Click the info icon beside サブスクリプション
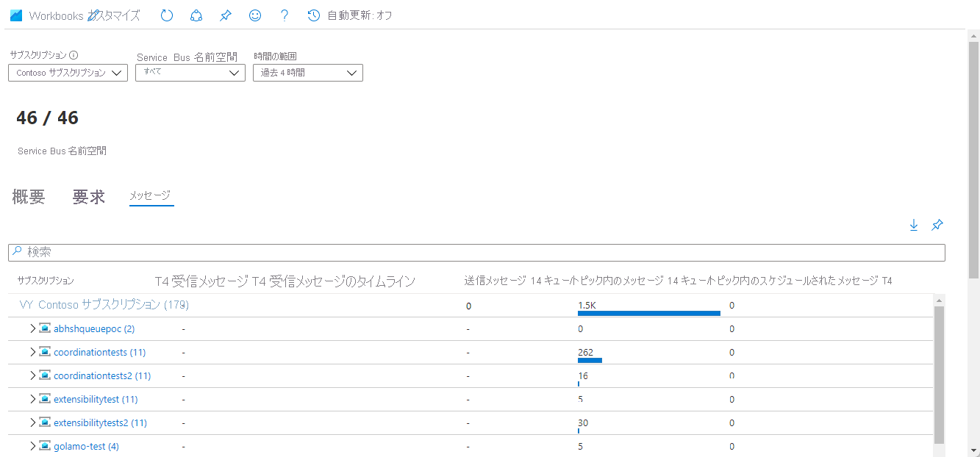Viewport: 980px width, 457px height. (74, 55)
